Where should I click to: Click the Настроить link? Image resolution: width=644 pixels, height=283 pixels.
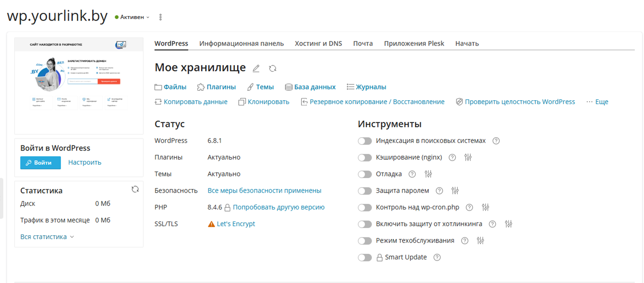click(85, 163)
